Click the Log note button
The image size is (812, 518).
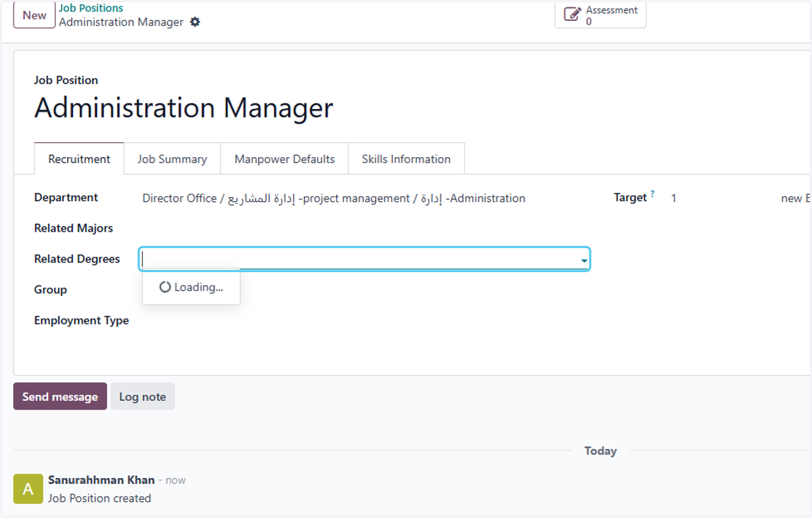[143, 397]
